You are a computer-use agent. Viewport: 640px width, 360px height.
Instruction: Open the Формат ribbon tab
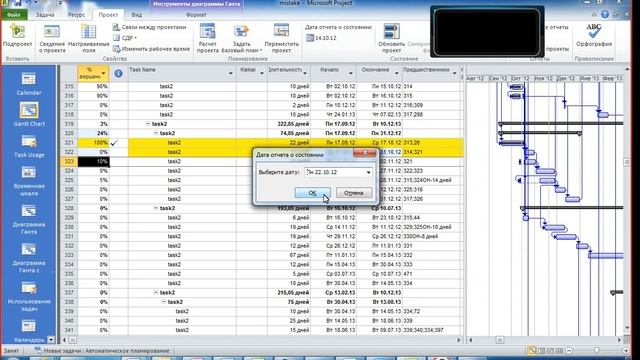[196, 15]
